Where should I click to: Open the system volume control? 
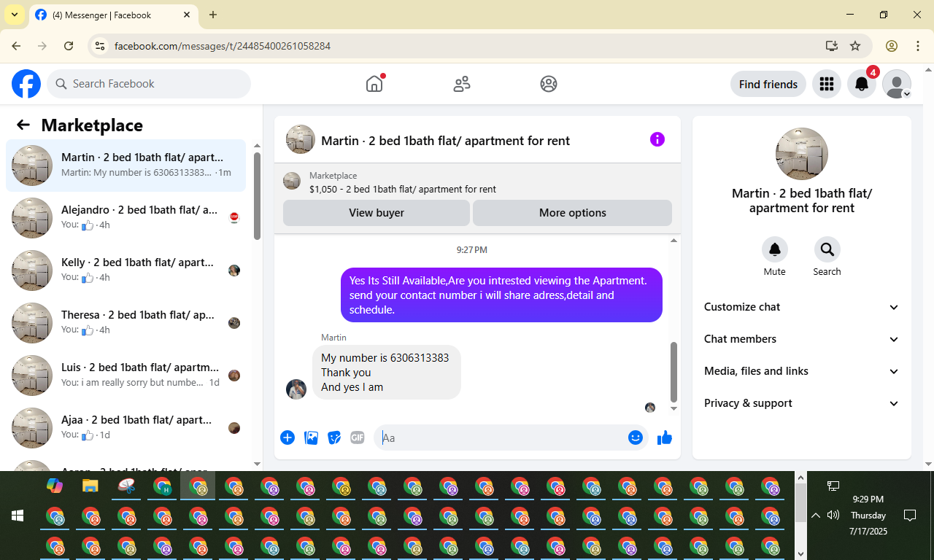833,516
